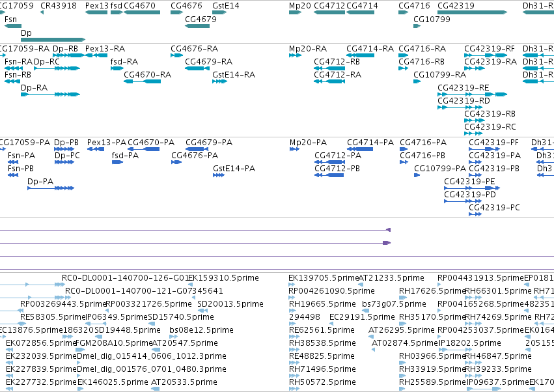Select EST RH17626.5prime

(403, 298)
